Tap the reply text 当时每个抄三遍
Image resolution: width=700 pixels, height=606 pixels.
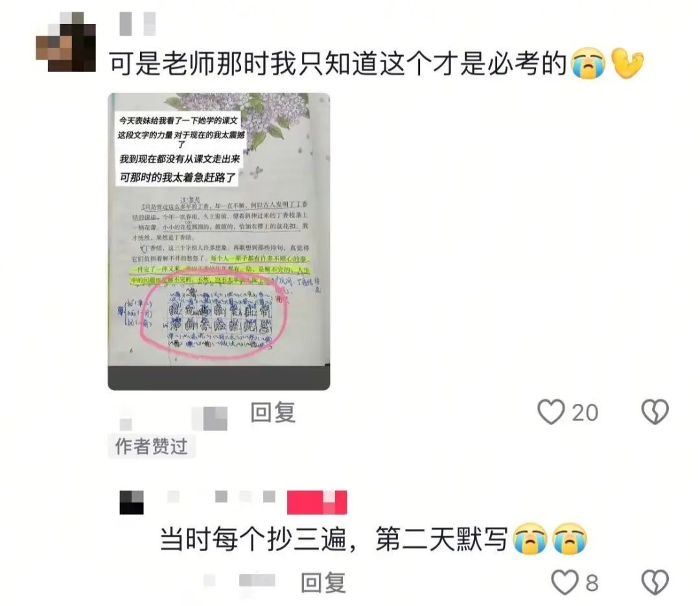253,539
